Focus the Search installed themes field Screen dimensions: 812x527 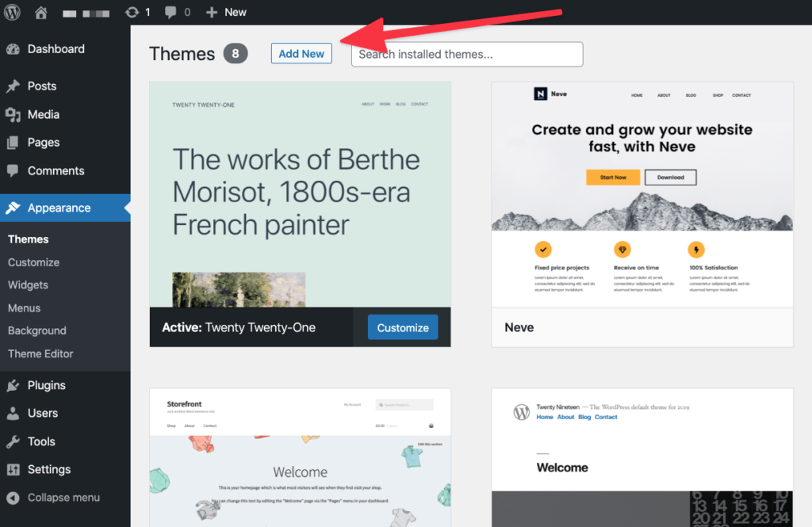pyautogui.click(x=467, y=55)
